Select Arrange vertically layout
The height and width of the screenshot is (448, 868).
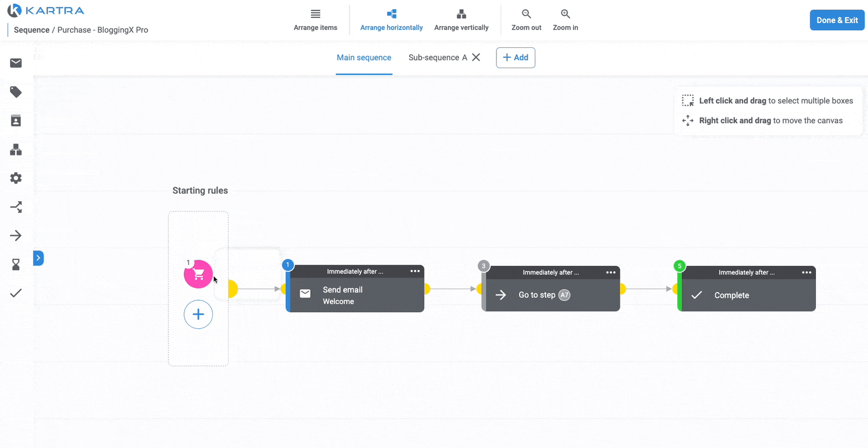pyautogui.click(x=461, y=20)
